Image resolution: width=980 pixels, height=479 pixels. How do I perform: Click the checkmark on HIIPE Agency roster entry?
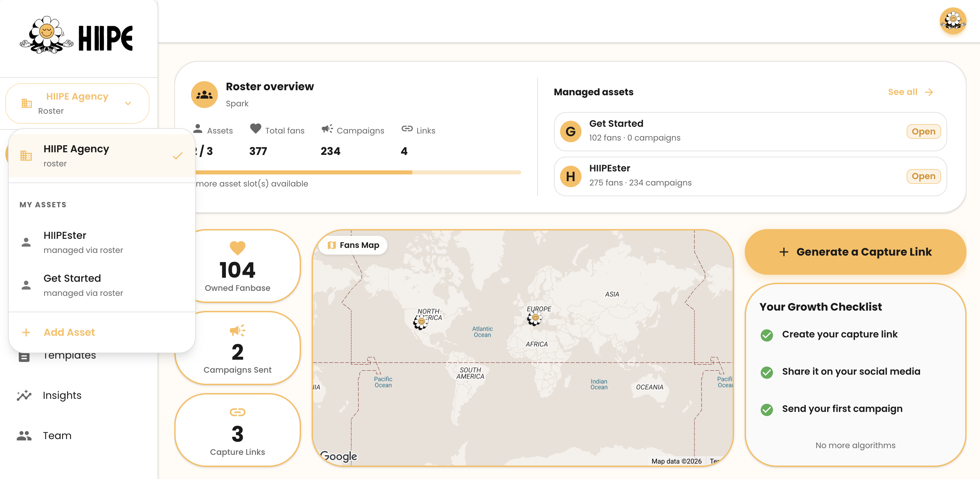[x=178, y=156]
